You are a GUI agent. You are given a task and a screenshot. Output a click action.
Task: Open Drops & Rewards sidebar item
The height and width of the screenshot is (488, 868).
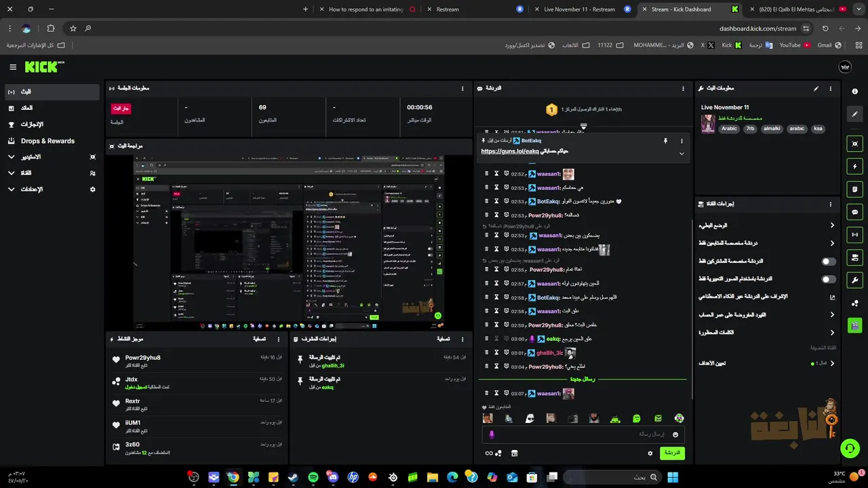pyautogui.click(x=52, y=141)
